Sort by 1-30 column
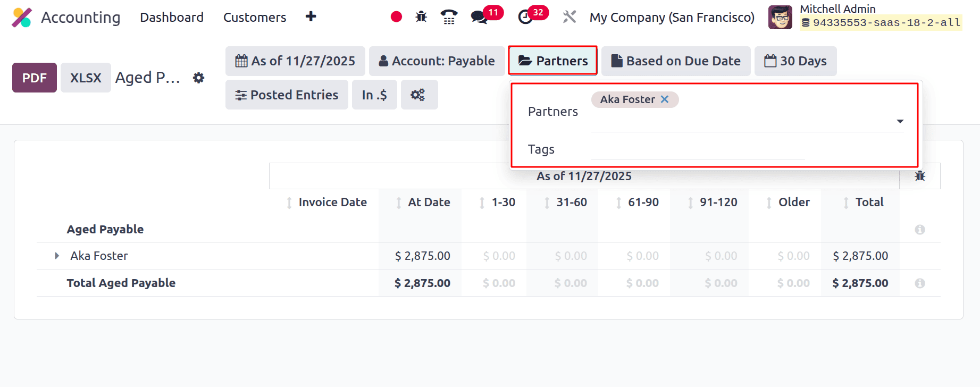This screenshot has width=980, height=387. (x=497, y=203)
